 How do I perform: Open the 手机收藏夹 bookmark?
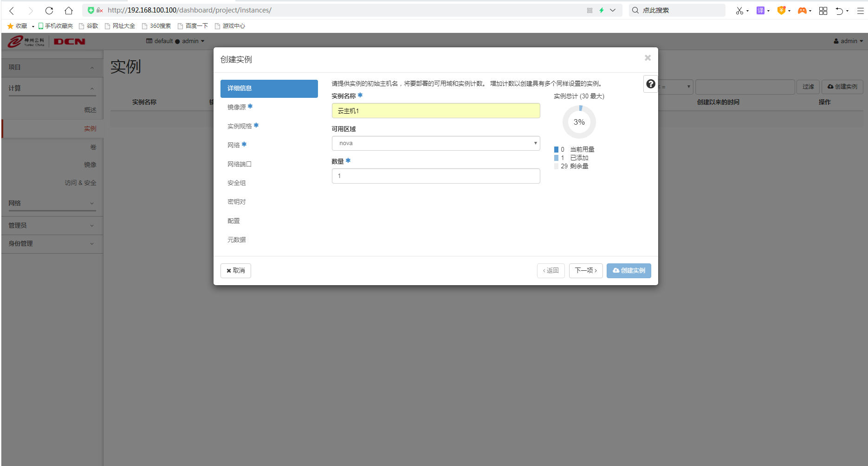56,26
